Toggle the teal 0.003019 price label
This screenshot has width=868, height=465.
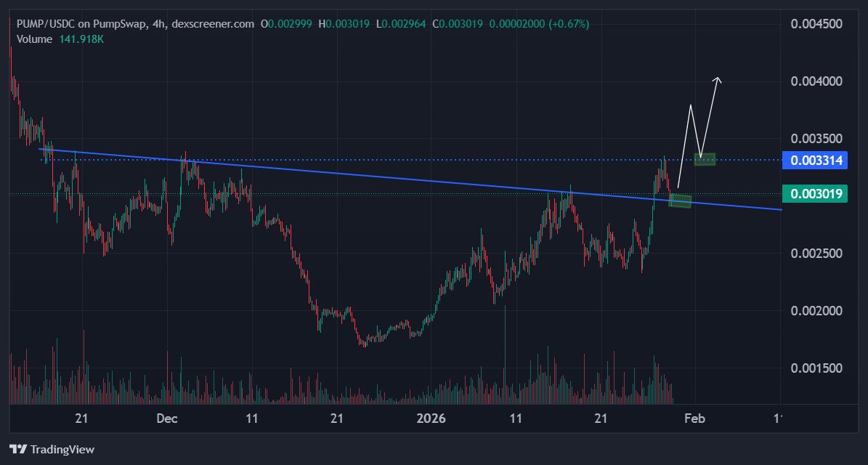pos(814,194)
